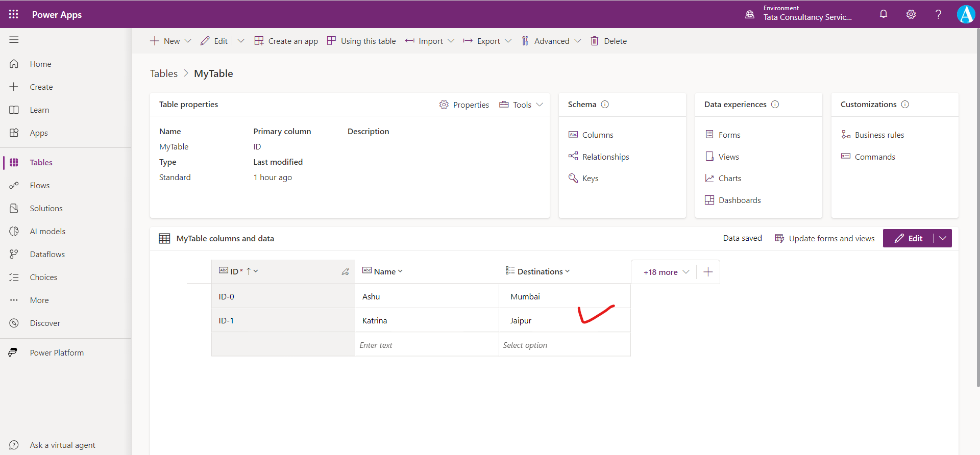
Task: Click the add column plus icon
Action: click(x=708, y=272)
